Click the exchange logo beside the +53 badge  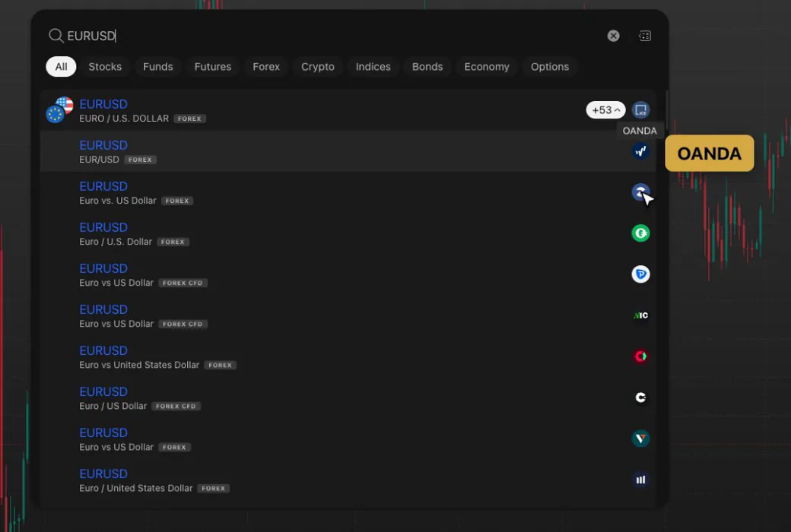coord(640,110)
